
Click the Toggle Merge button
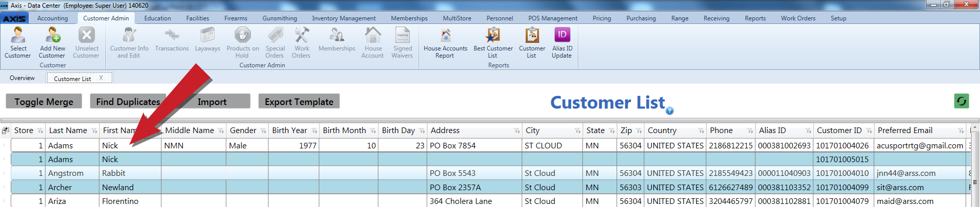(x=44, y=101)
